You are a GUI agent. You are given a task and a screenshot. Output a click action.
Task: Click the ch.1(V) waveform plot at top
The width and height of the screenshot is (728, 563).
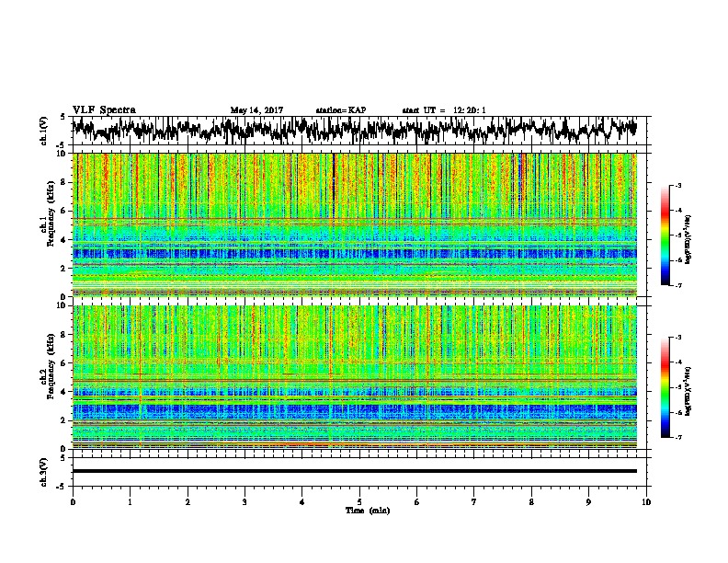tap(354, 131)
